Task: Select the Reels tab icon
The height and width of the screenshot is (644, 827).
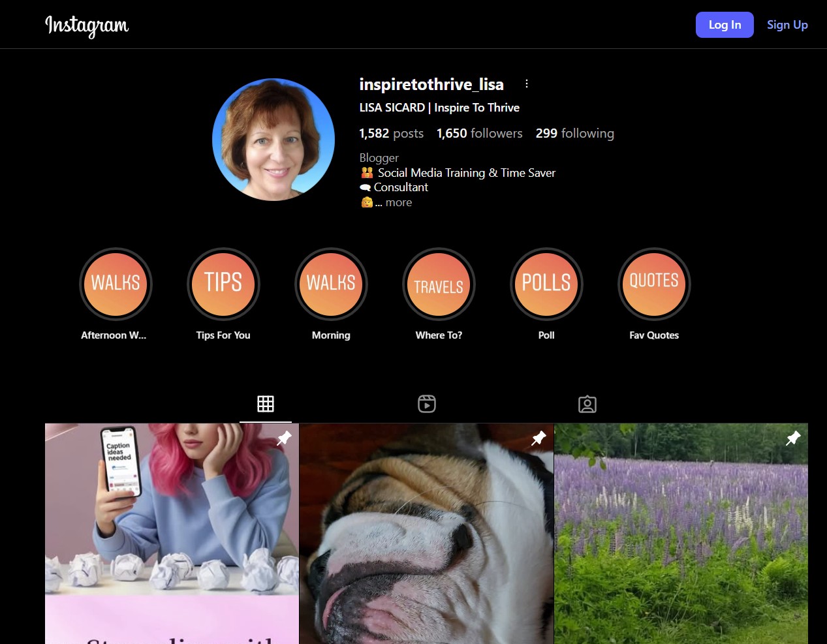Action: tap(426, 403)
